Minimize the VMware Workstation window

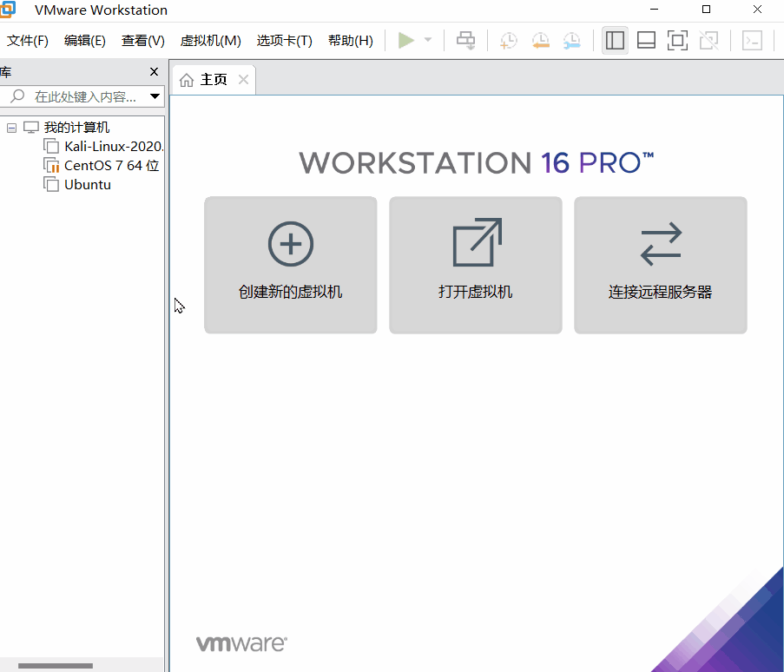tap(654, 10)
